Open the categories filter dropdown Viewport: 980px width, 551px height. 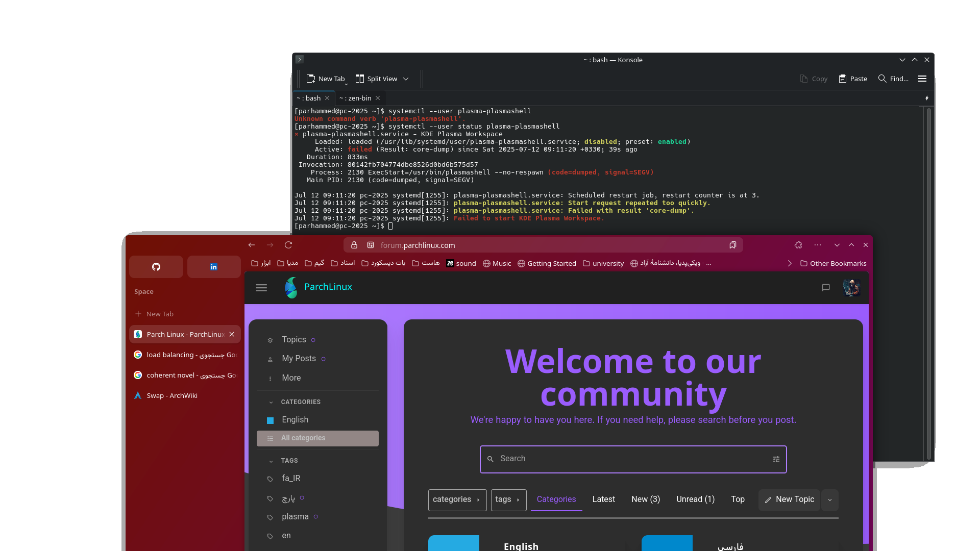(457, 500)
